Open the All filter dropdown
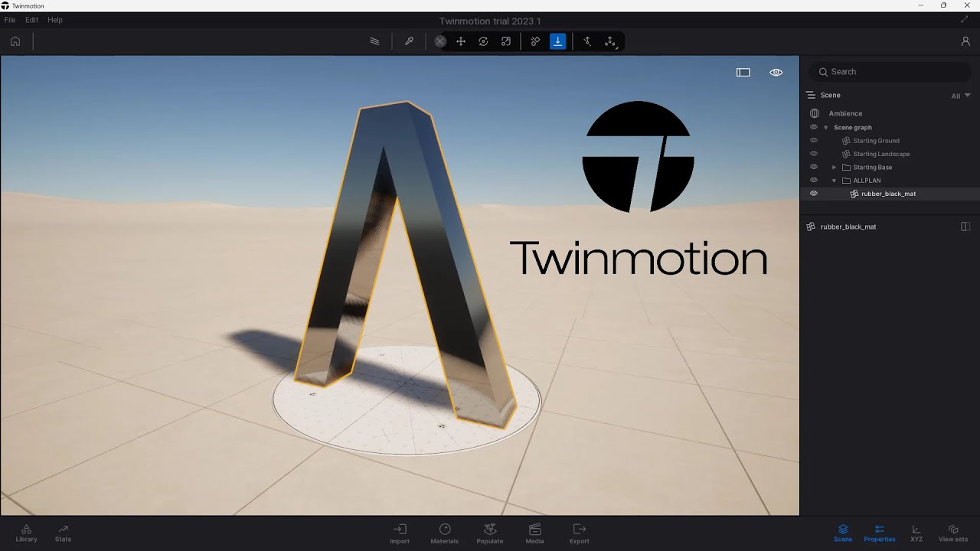Viewport: 980px width, 551px height. point(961,96)
